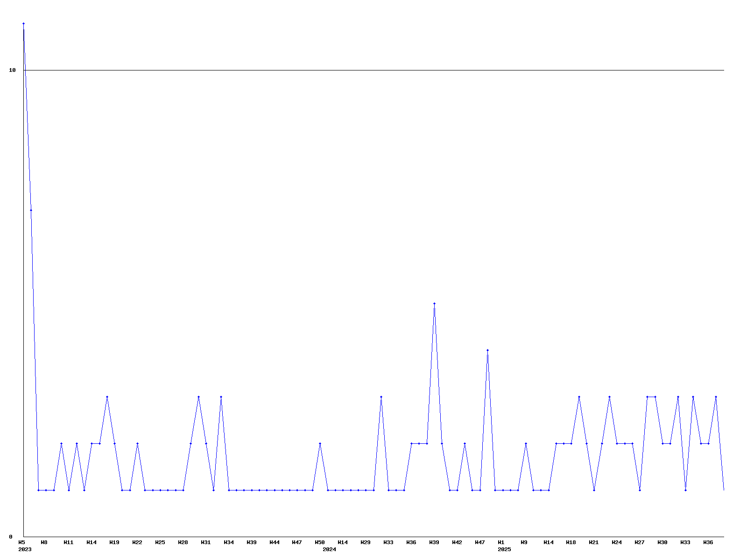This screenshot has width=747, height=560.
Task: Click the W1 x-axis label
Action: [x=501, y=542]
